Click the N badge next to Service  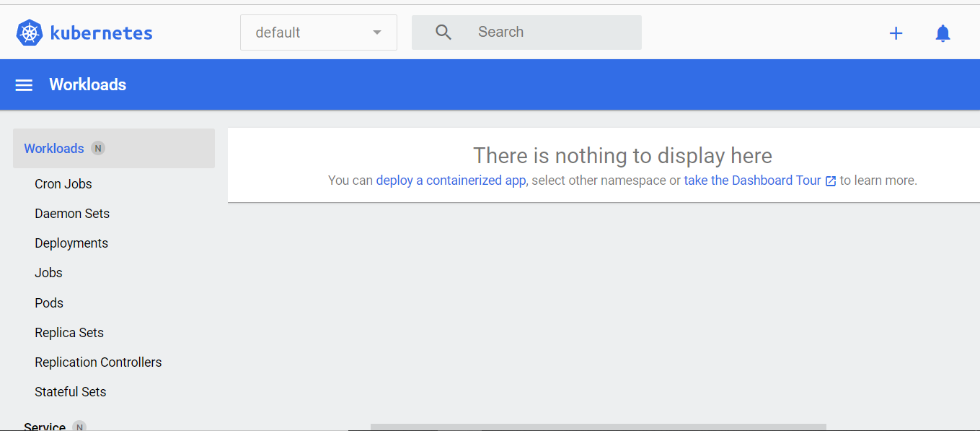coord(80,427)
